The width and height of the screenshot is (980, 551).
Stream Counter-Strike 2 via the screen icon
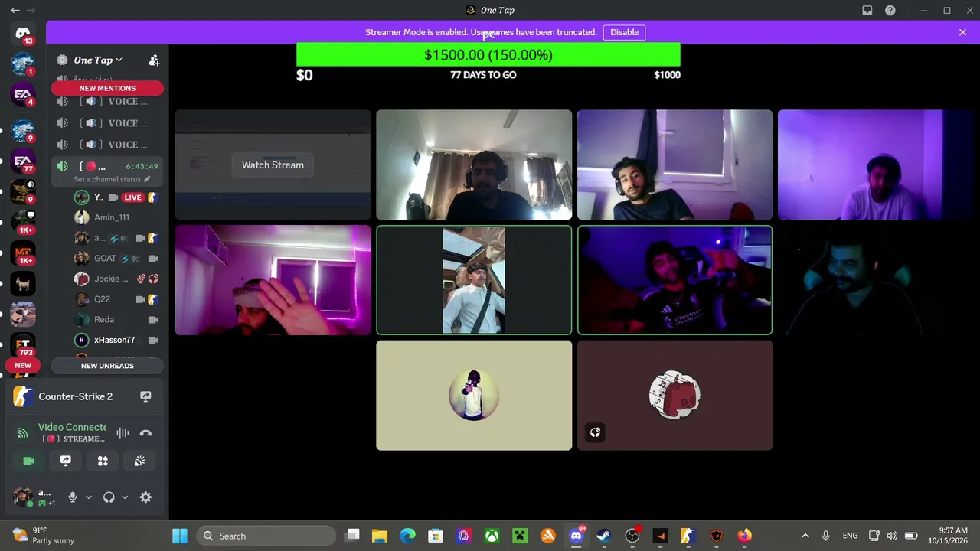[x=145, y=396]
